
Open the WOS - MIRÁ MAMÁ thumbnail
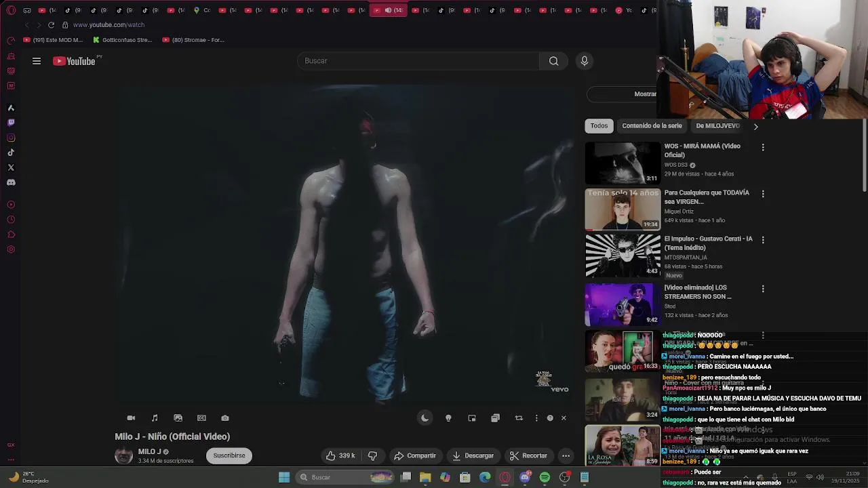pyautogui.click(x=623, y=163)
